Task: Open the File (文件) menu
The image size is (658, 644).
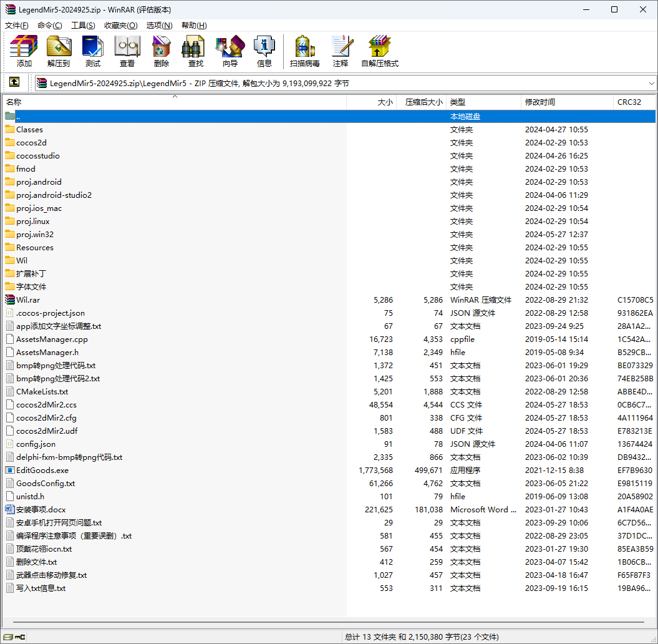Action: click(x=17, y=25)
